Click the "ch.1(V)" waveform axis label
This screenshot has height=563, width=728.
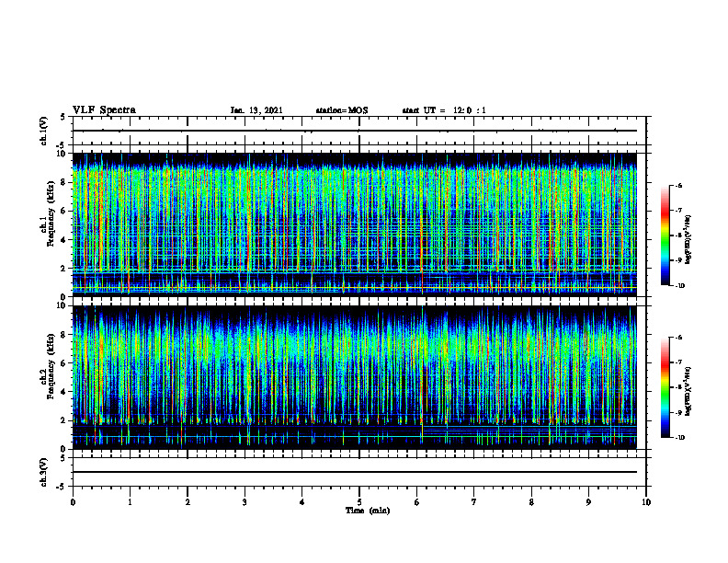[x=44, y=131]
